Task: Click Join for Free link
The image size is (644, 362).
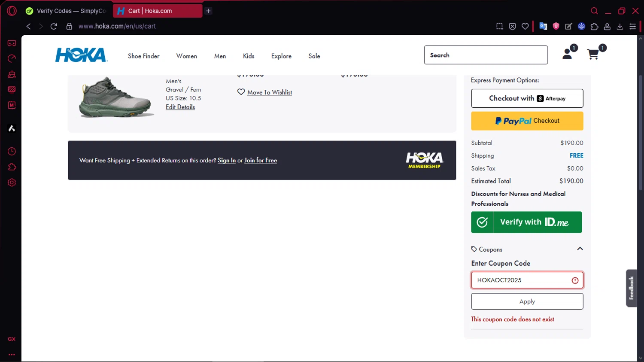Action: click(x=261, y=160)
